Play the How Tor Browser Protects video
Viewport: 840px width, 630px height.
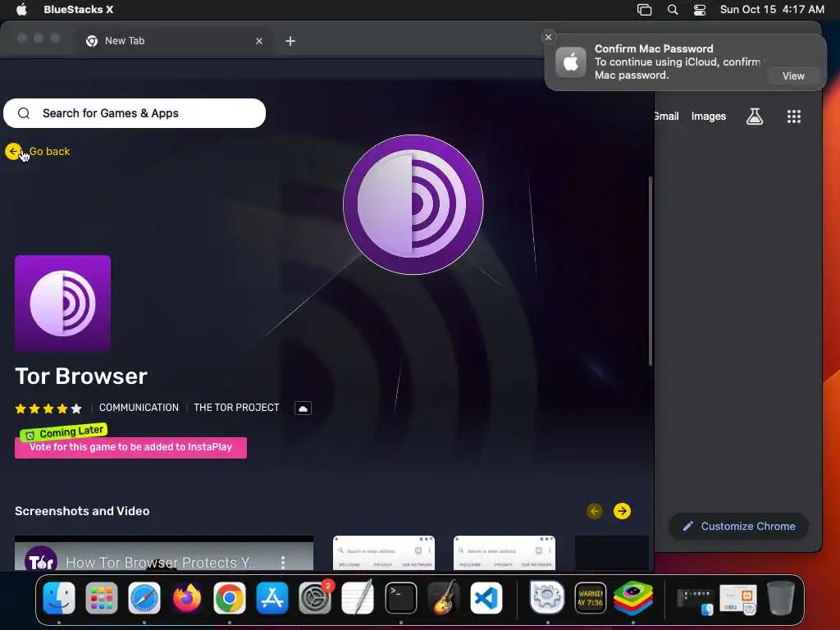click(x=164, y=554)
